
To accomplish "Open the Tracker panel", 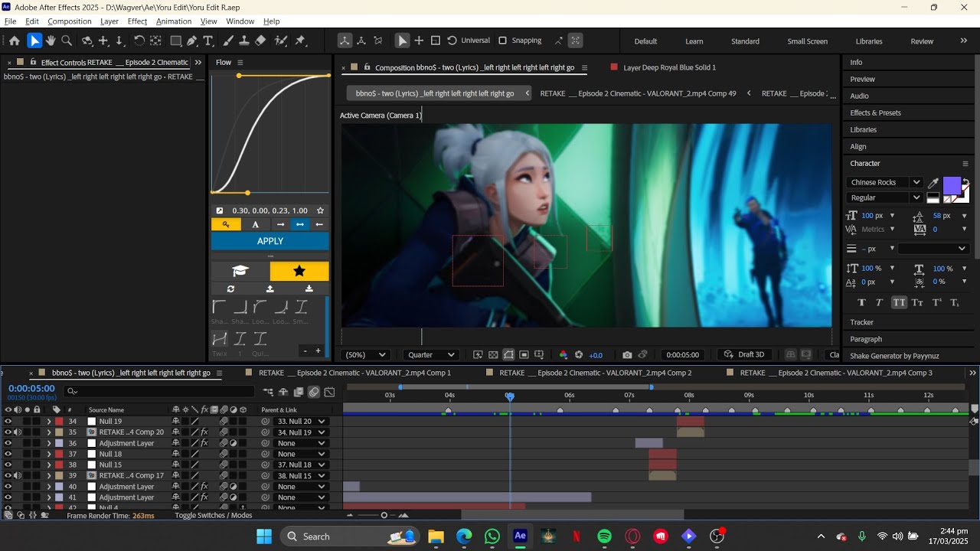I will (861, 322).
